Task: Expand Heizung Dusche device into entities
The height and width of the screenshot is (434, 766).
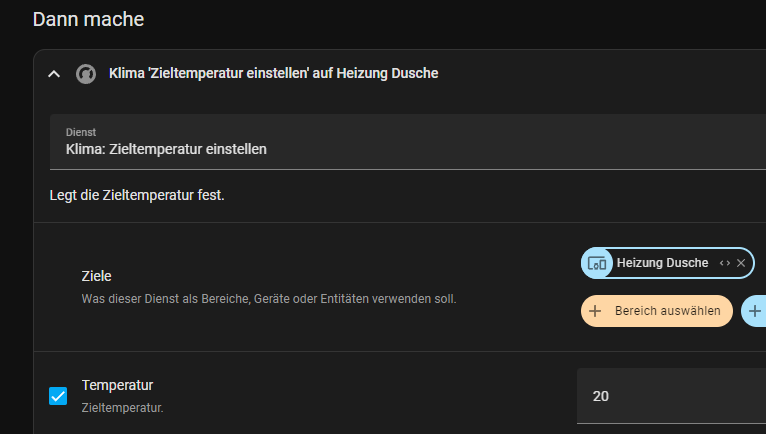Action: [x=724, y=263]
